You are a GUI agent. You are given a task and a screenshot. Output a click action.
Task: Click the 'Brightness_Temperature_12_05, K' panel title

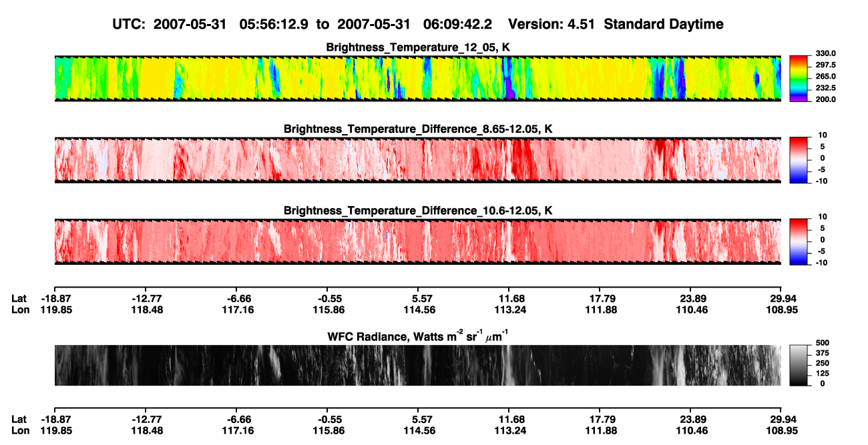(418, 47)
